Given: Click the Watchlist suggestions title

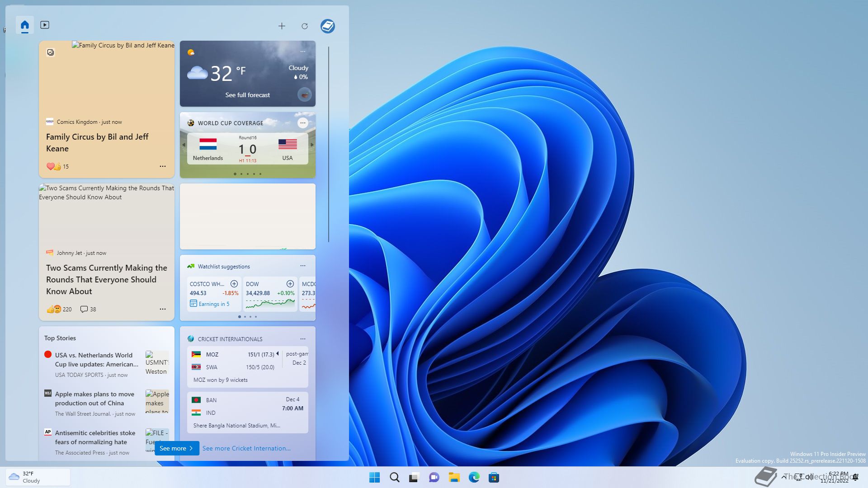Looking at the screenshot, I should point(224,267).
